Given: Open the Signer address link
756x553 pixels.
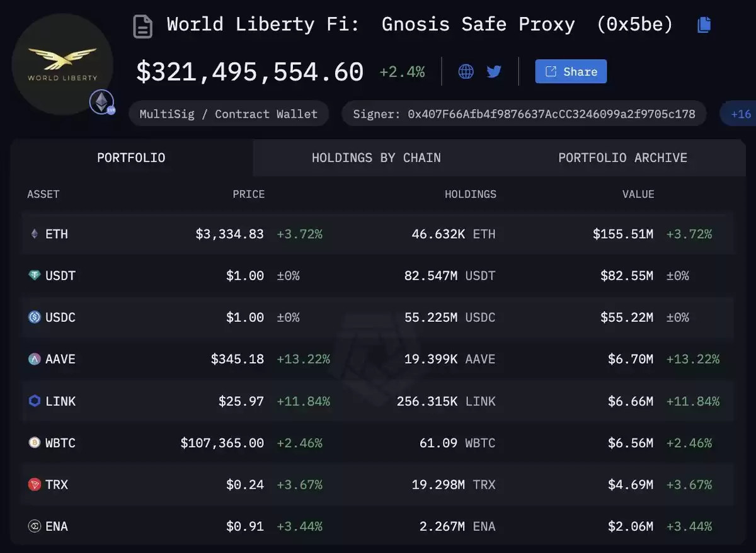Looking at the screenshot, I should (524, 114).
